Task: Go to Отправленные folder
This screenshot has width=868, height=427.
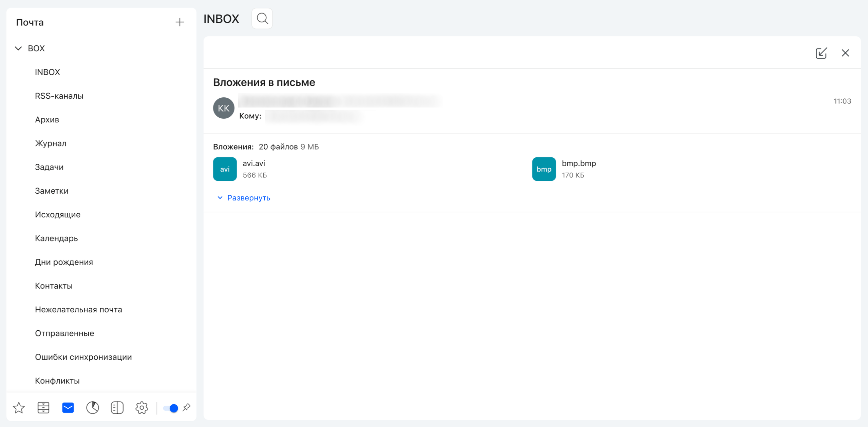Action: click(64, 333)
